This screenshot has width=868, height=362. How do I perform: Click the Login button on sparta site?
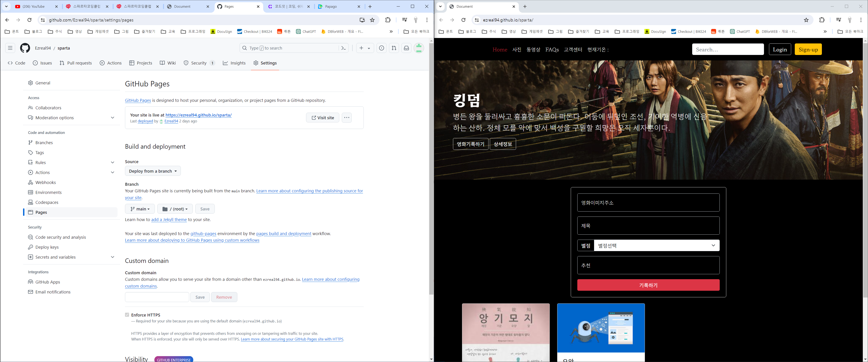click(780, 49)
